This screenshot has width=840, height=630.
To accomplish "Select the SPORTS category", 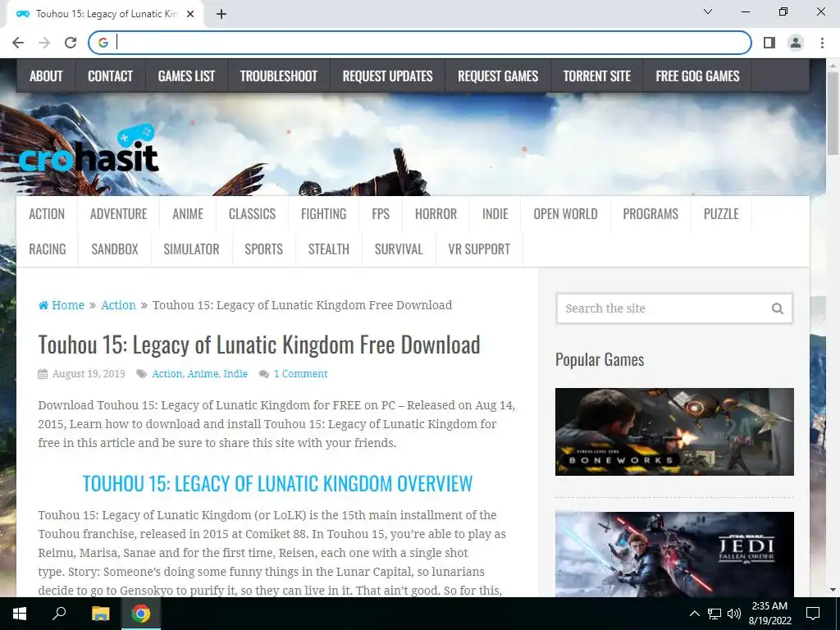I will tap(263, 249).
